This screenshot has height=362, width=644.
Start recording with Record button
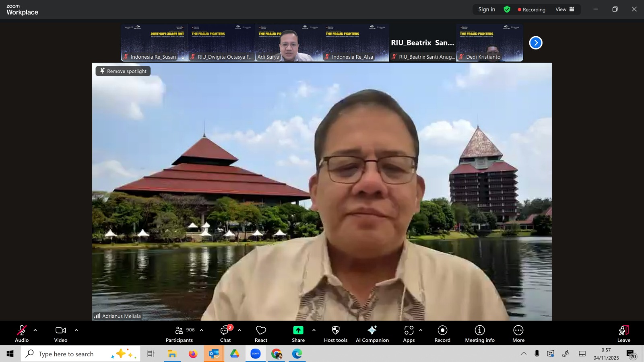point(442,333)
